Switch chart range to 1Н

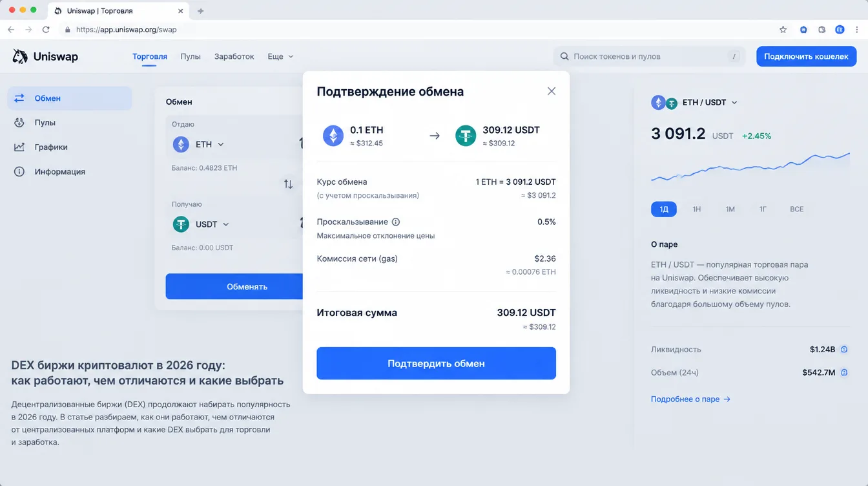(697, 209)
